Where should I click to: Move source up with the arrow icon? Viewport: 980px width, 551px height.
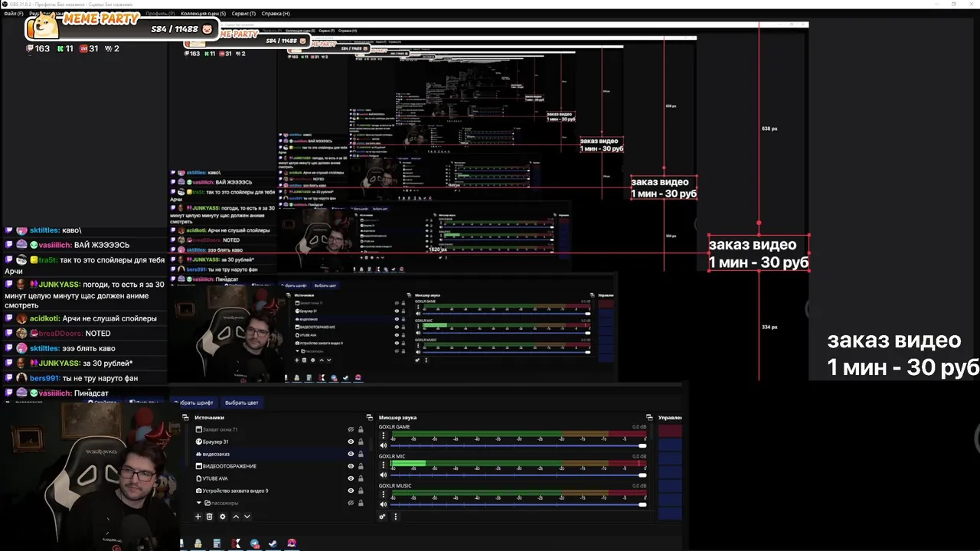(236, 517)
